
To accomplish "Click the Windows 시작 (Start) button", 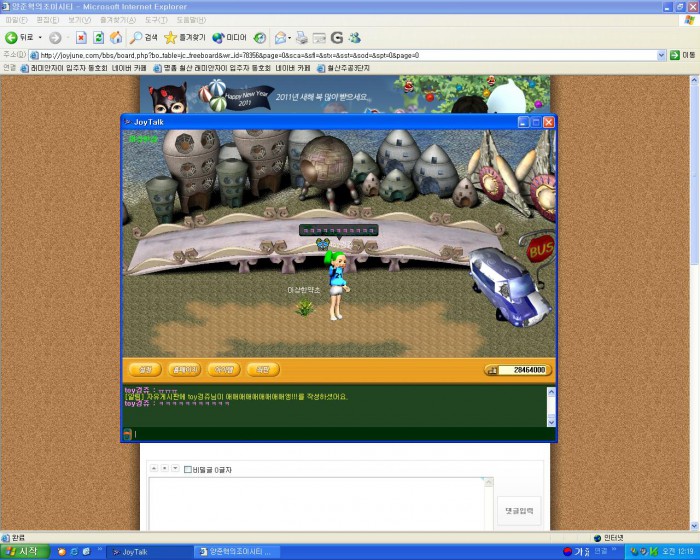I will (22, 551).
